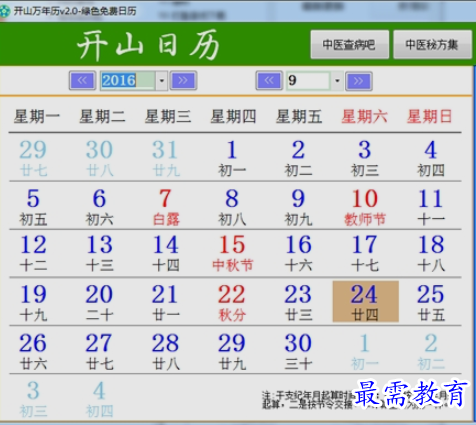Screen dimensions: 476x425
Task: Select September 23 廿三
Action: click(x=299, y=302)
